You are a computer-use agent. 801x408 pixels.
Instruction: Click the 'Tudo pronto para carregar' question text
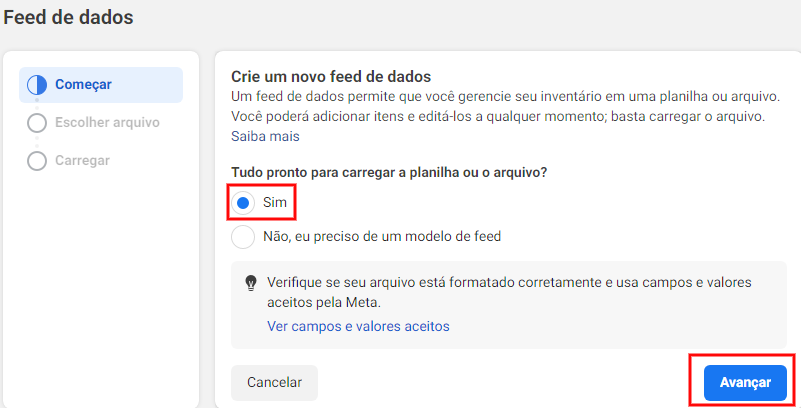389,173
